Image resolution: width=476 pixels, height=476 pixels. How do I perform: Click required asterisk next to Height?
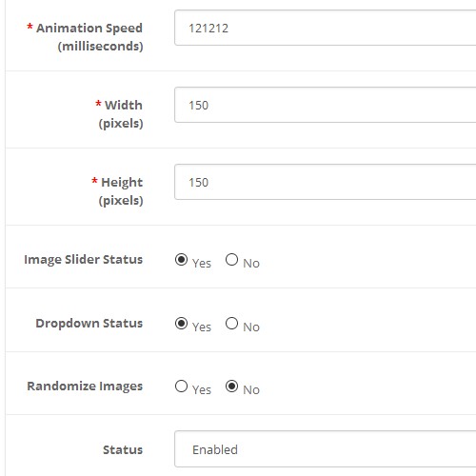[x=94, y=181]
